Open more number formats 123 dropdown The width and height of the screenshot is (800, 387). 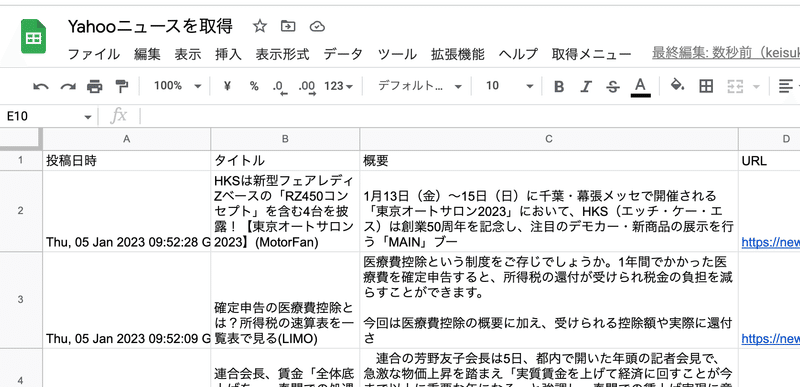[x=339, y=86]
